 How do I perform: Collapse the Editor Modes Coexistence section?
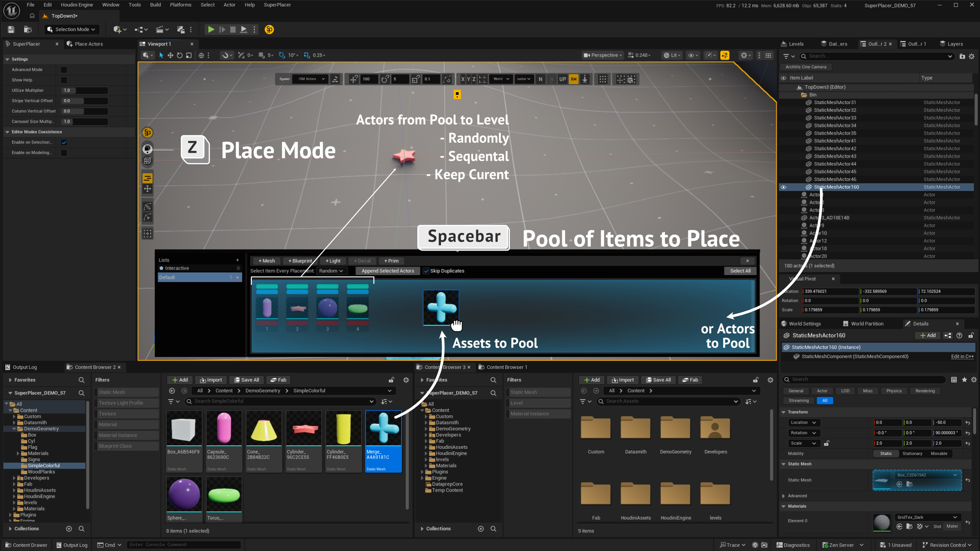pos(7,132)
